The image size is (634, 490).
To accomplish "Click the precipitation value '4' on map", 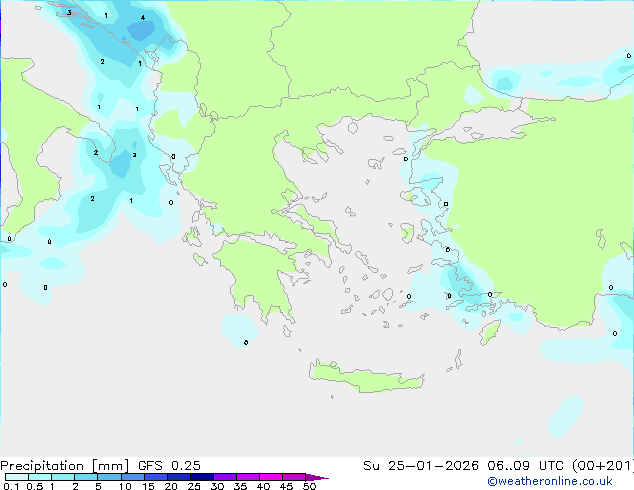I will point(143,17).
